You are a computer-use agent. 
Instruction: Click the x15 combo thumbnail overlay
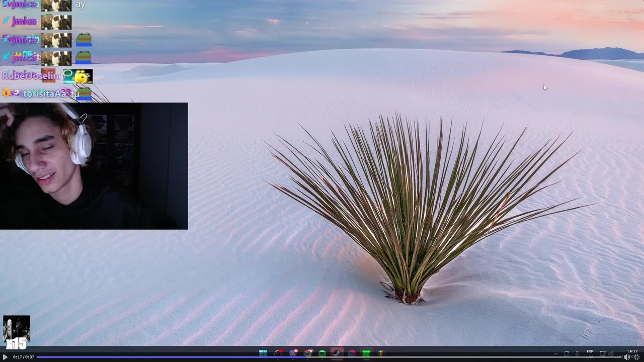[17, 332]
